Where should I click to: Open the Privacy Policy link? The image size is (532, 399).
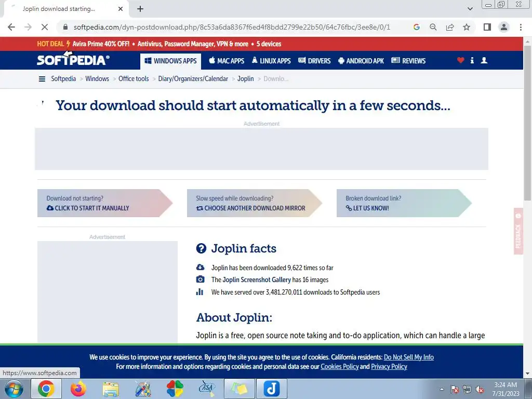click(389, 367)
